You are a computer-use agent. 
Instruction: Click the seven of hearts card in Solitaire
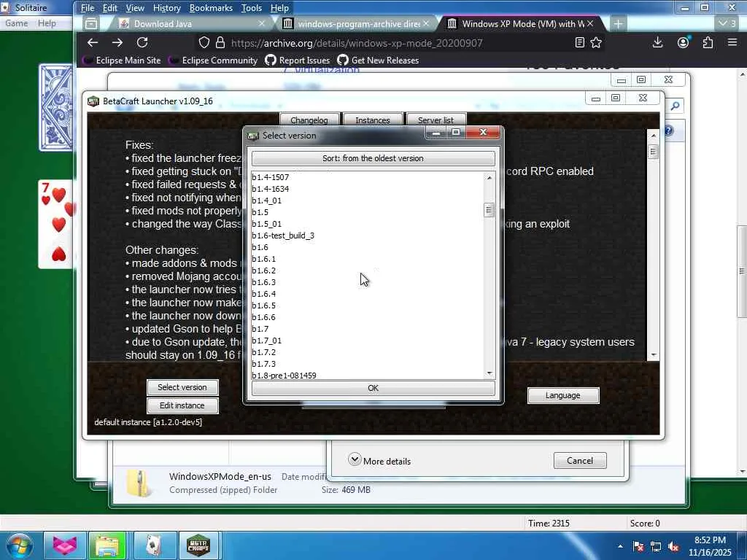point(55,224)
